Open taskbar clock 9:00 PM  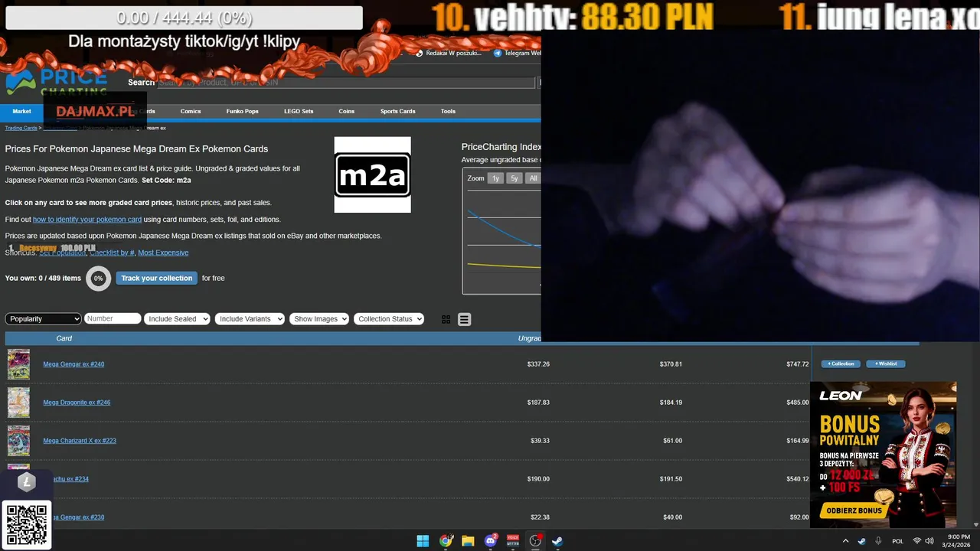tap(958, 541)
